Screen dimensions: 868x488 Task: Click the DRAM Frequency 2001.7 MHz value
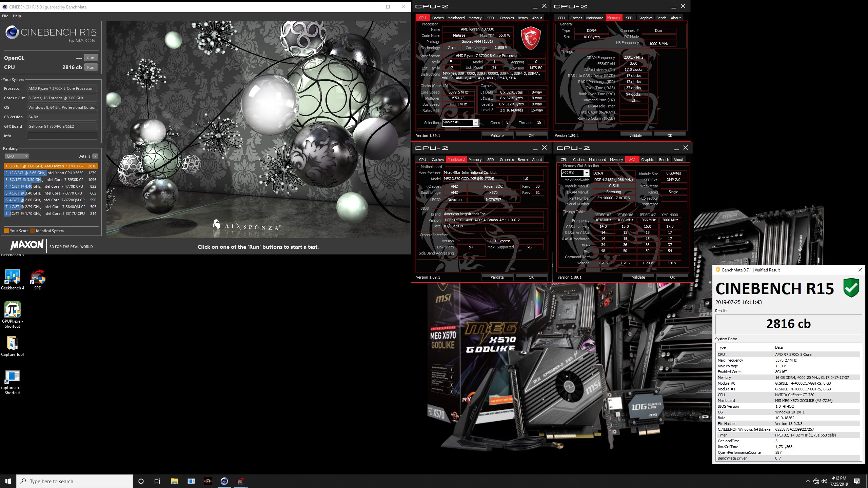[633, 57]
